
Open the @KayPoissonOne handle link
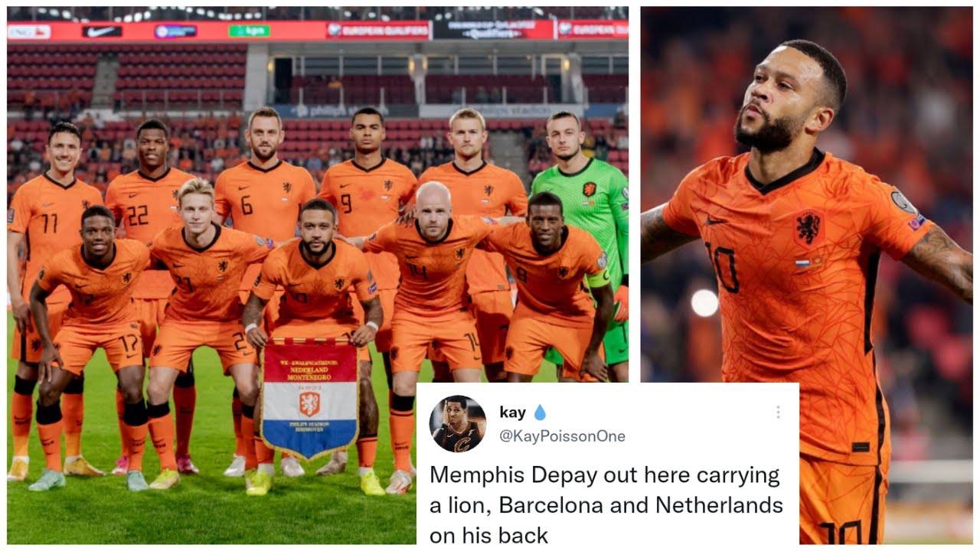563,436
